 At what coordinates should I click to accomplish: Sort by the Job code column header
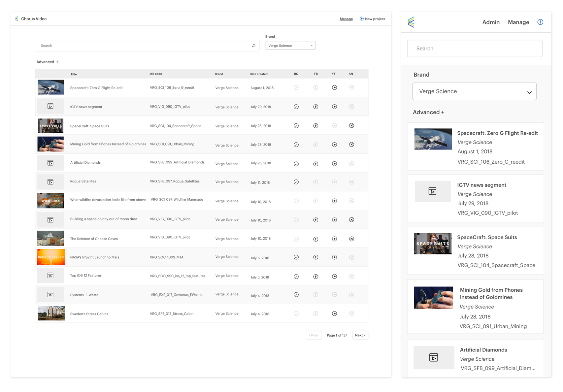155,74
